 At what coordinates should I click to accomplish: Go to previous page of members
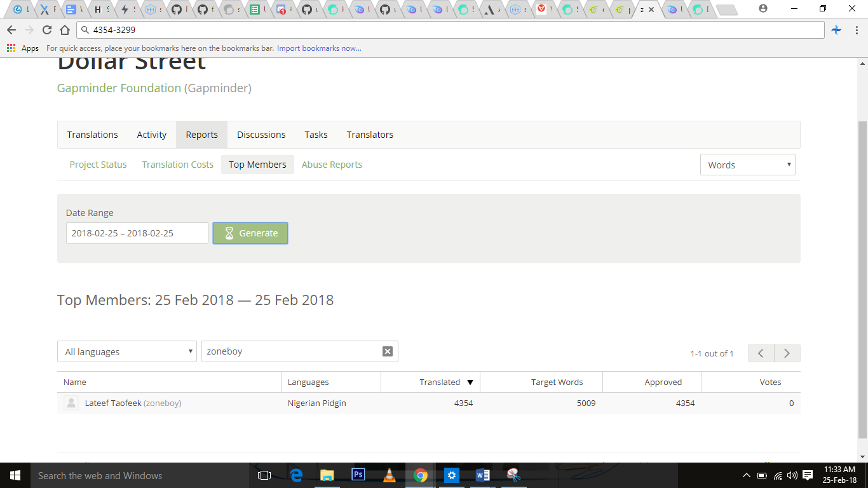pos(761,353)
